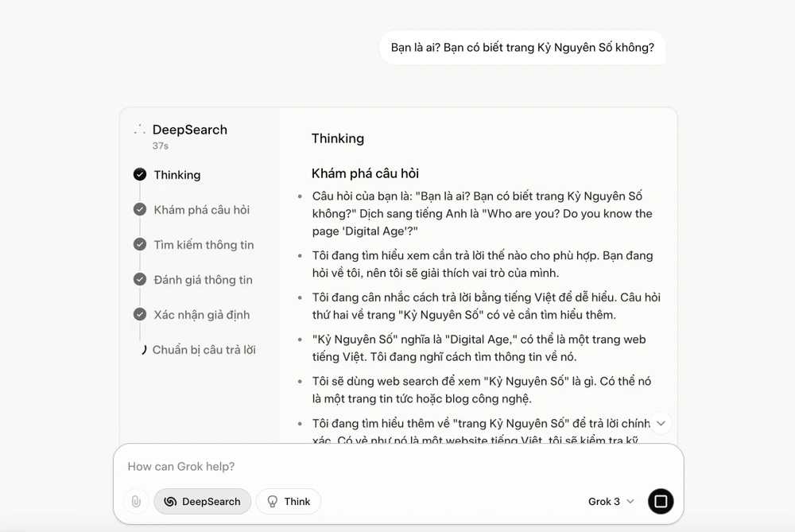Click the Đánh giá thông tin step label
Image resolution: width=795 pixels, height=532 pixels.
click(x=203, y=280)
